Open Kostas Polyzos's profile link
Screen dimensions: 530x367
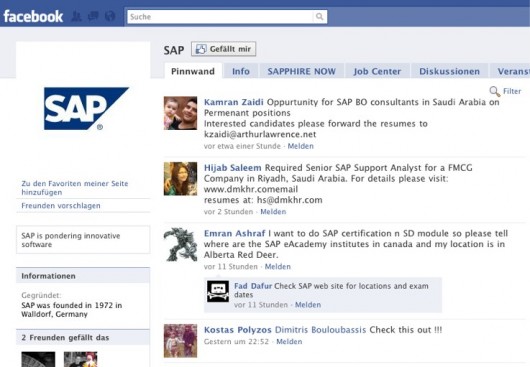[238, 330]
